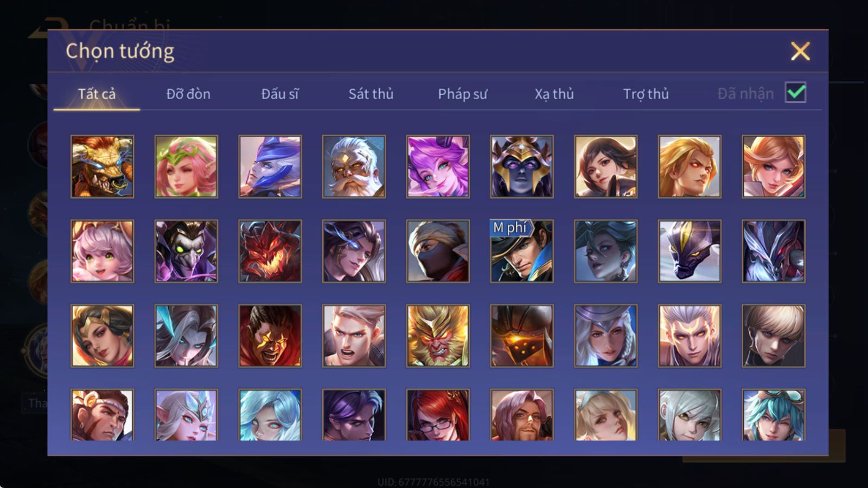The height and width of the screenshot is (488, 868).
Task: Choose the pink-haired girl with cat ears
Action: coord(102,251)
